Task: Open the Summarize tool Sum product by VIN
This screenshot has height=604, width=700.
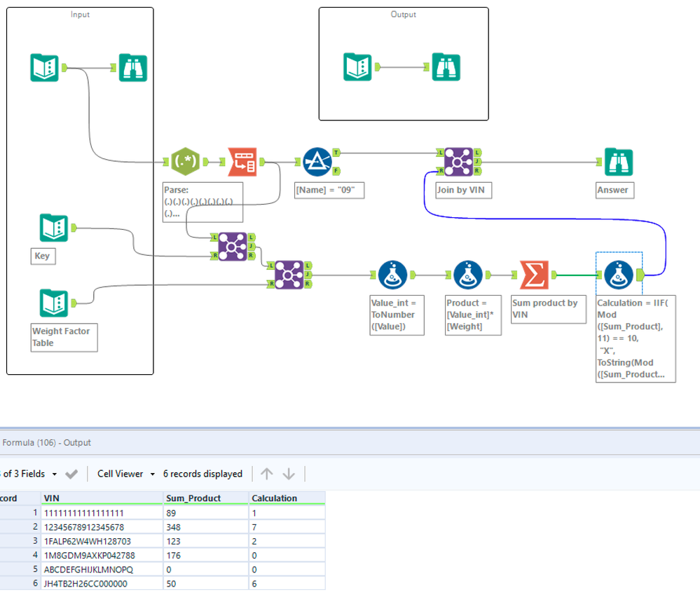Action: click(534, 275)
